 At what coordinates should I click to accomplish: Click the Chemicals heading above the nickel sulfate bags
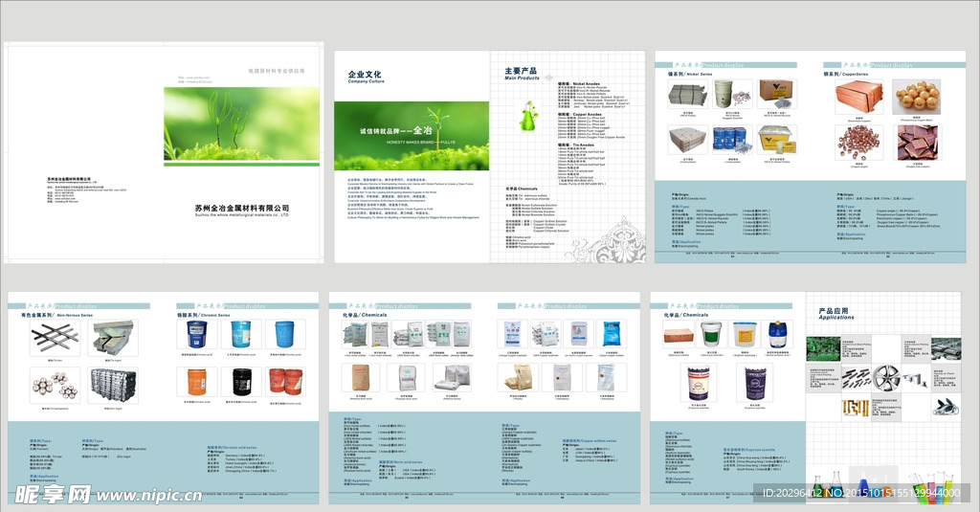point(365,315)
